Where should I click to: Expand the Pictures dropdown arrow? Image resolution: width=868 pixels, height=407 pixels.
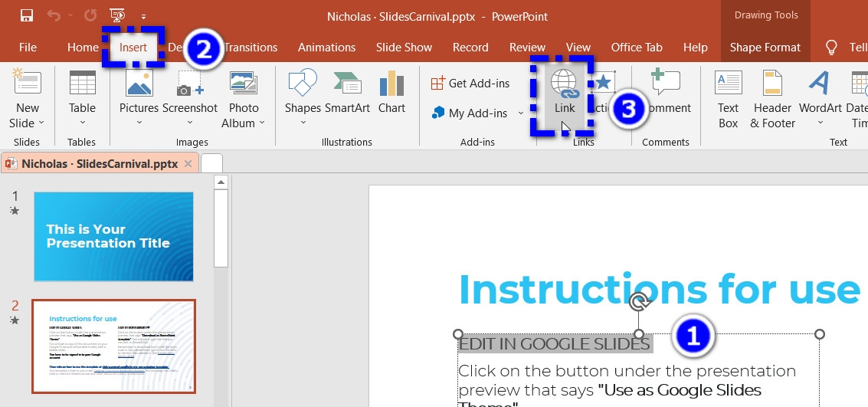coord(139,123)
